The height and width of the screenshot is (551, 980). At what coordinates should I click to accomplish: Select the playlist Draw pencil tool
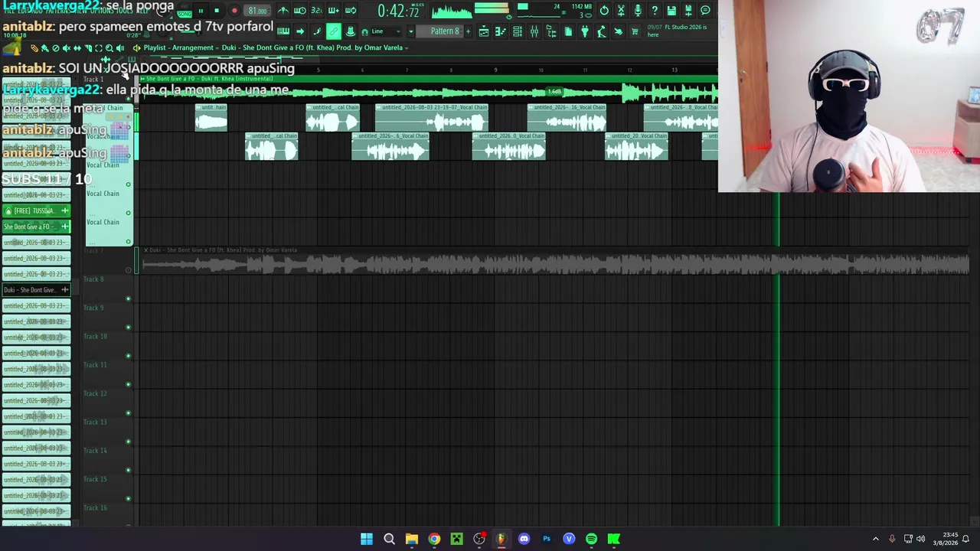(x=34, y=48)
